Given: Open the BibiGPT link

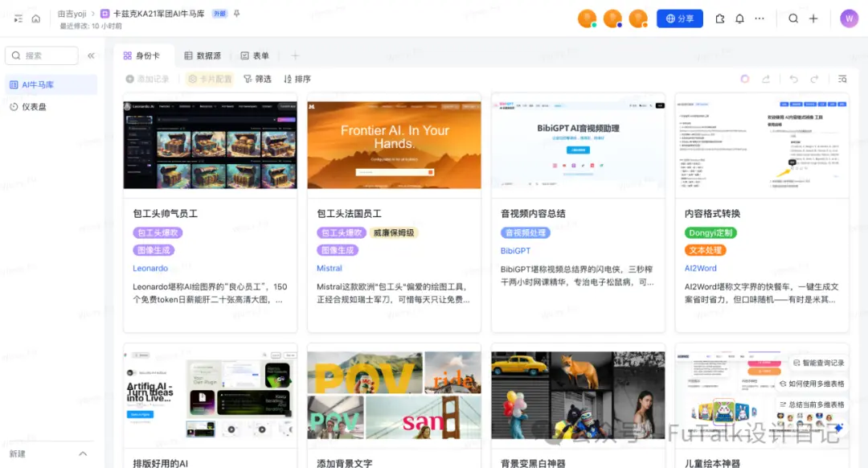Looking at the screenshot, I should pos(515,251).
